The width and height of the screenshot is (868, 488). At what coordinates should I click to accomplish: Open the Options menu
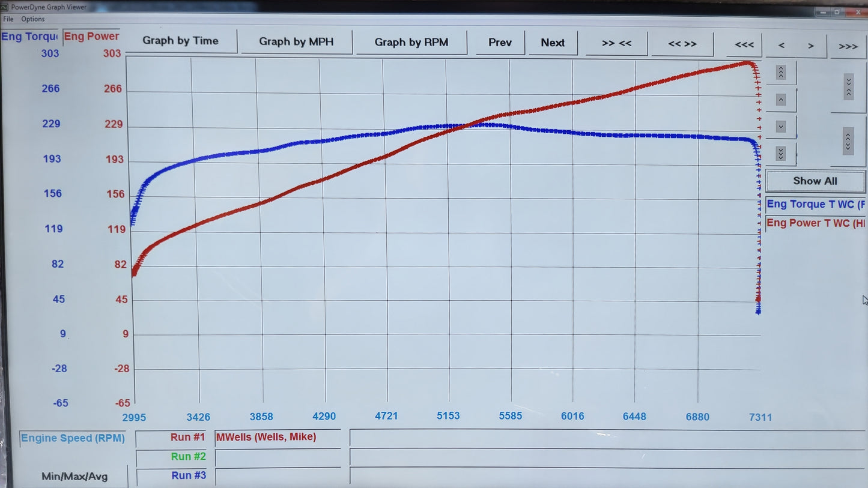coord(33,19)
